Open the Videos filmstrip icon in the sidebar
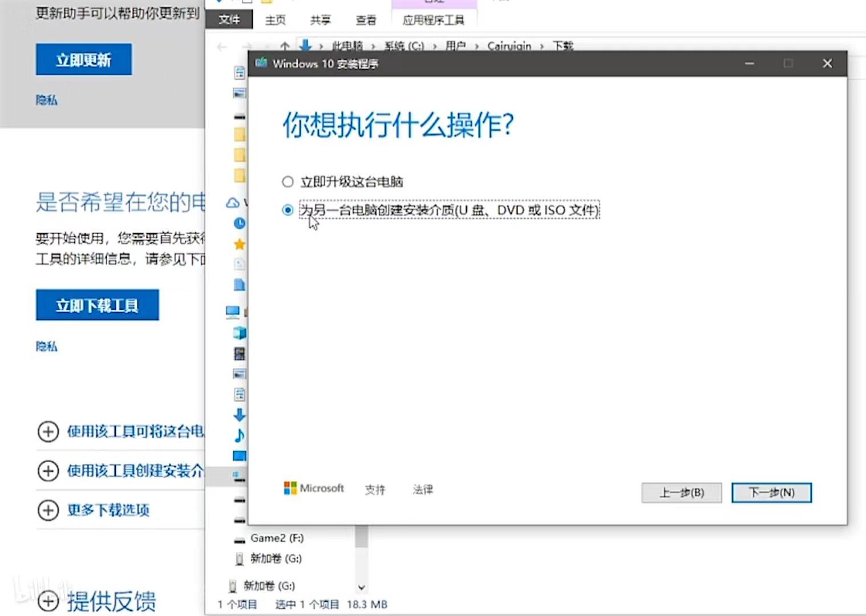 [x=240, y=354]
